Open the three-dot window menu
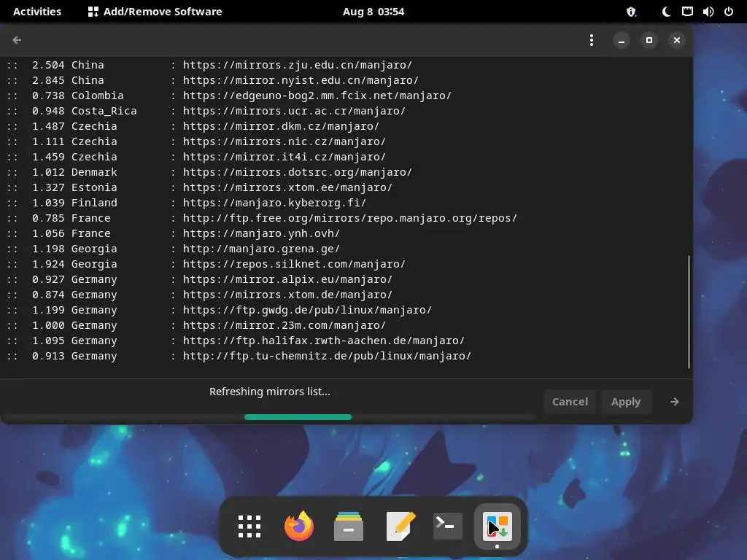 pyautogui.click(x=591, y=40)
